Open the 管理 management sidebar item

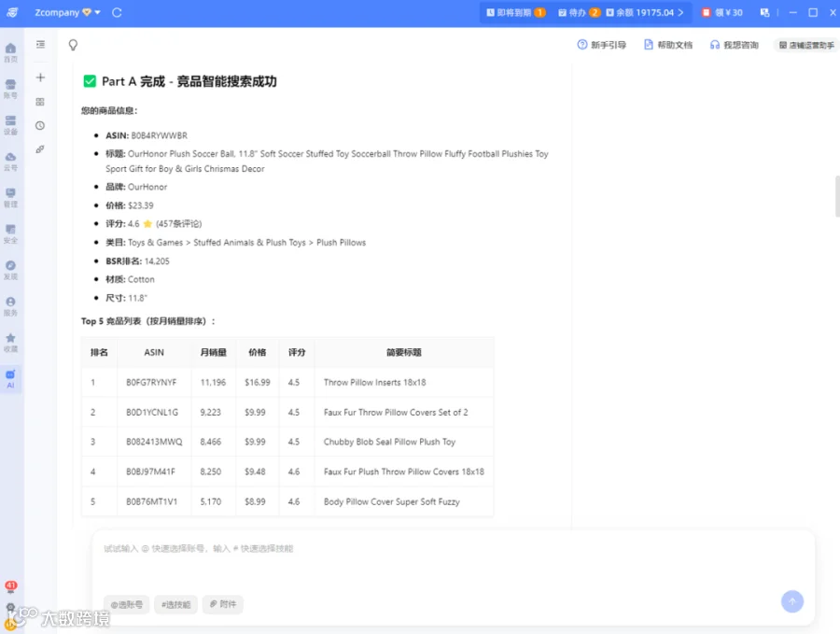10,198
